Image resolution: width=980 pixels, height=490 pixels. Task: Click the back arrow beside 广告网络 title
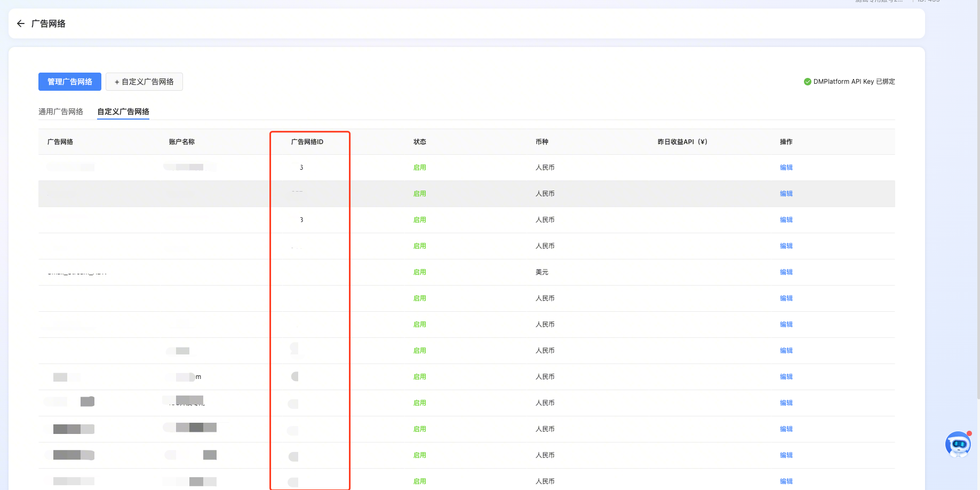pos(21,23)
